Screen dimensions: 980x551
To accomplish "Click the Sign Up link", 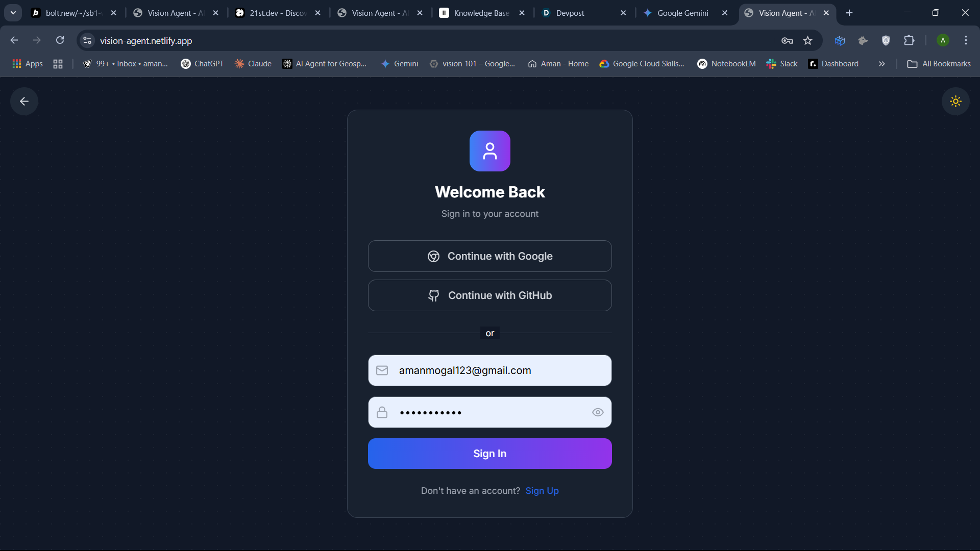I will point(542,490).
